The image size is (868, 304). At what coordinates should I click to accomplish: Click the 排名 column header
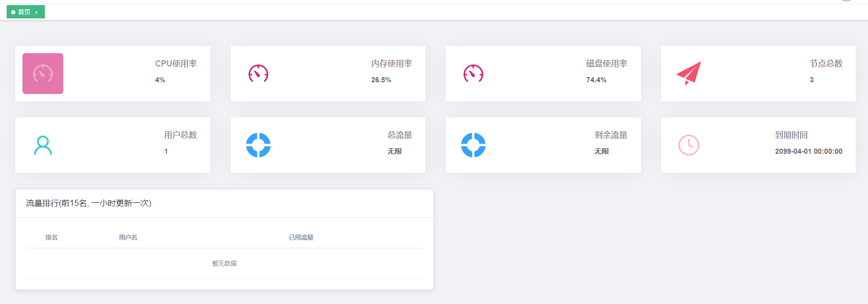(52, 238)
